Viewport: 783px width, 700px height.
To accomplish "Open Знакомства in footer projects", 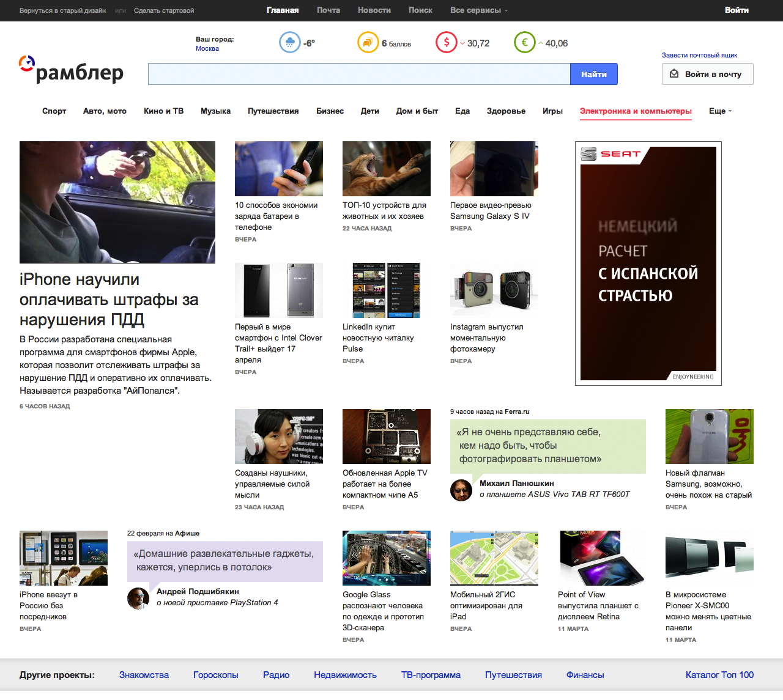I will click(x=144, y=675).
